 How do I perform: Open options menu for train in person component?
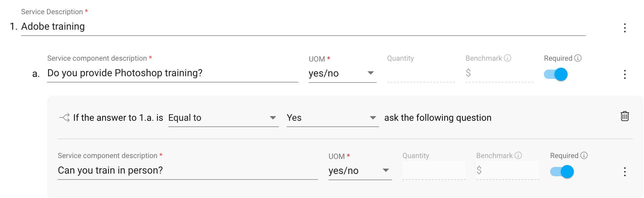(625, 172)
